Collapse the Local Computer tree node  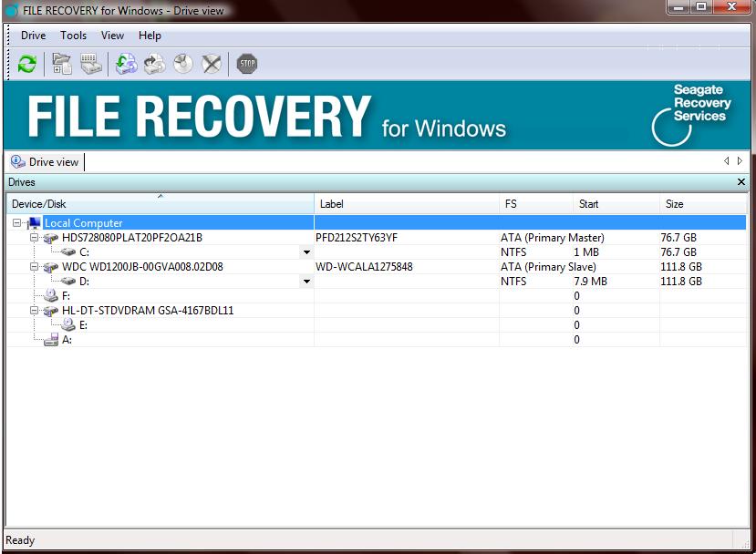pos(17,223)
